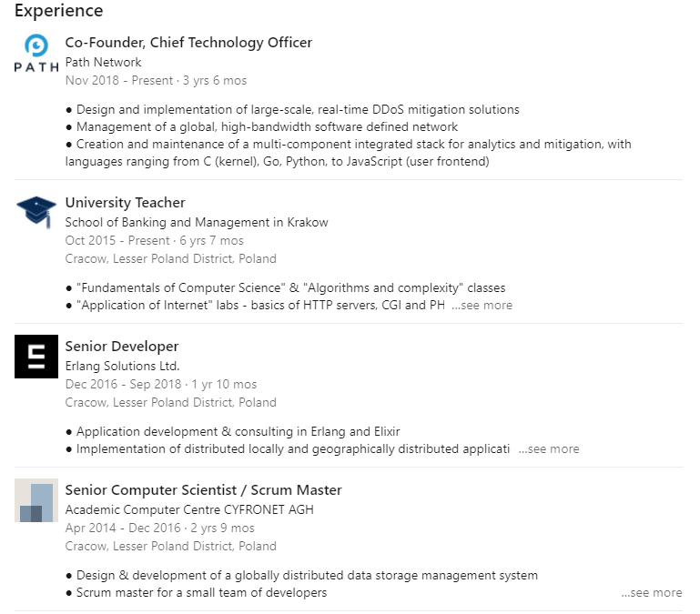
Task: Click the Experience section heading
Action: (x=58, y=11)
